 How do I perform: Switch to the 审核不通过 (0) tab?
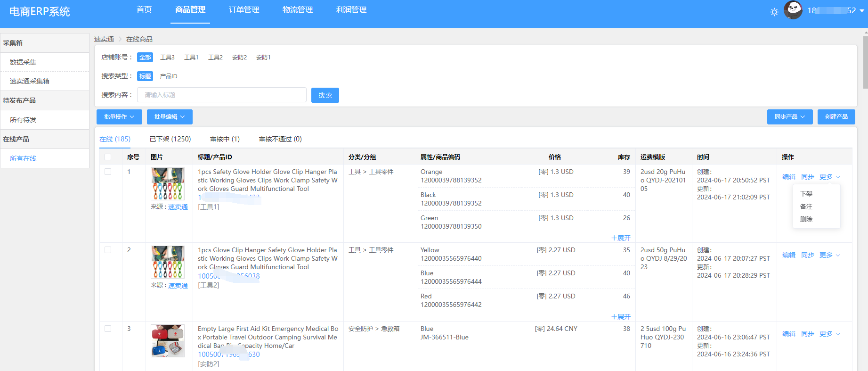click(x=280, y=139)
